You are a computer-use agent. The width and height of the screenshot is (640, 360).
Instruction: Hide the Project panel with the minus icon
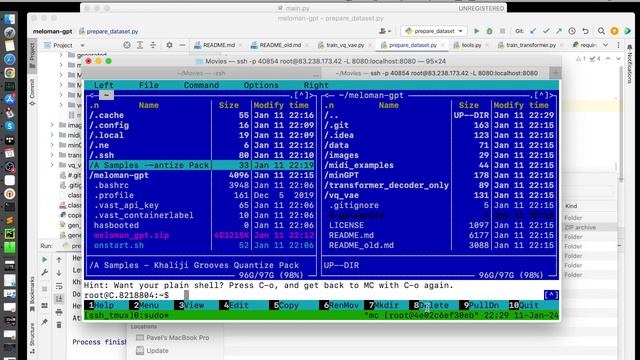pos(182,45)
